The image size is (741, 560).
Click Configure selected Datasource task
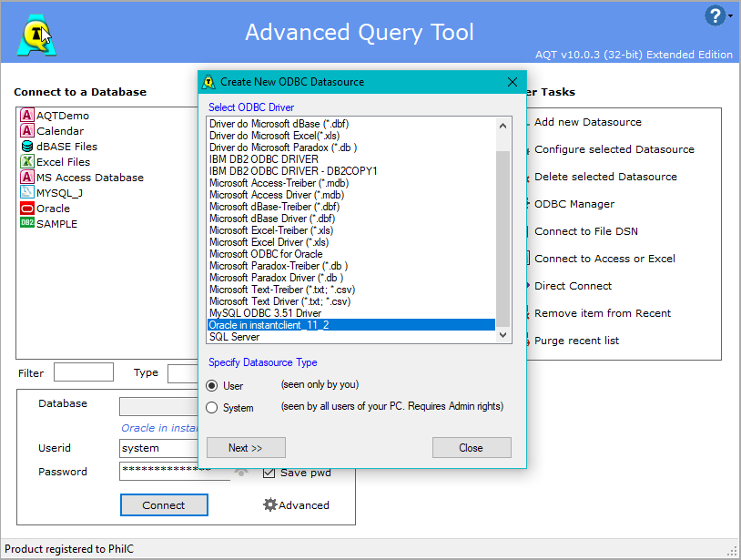[614, 149]
